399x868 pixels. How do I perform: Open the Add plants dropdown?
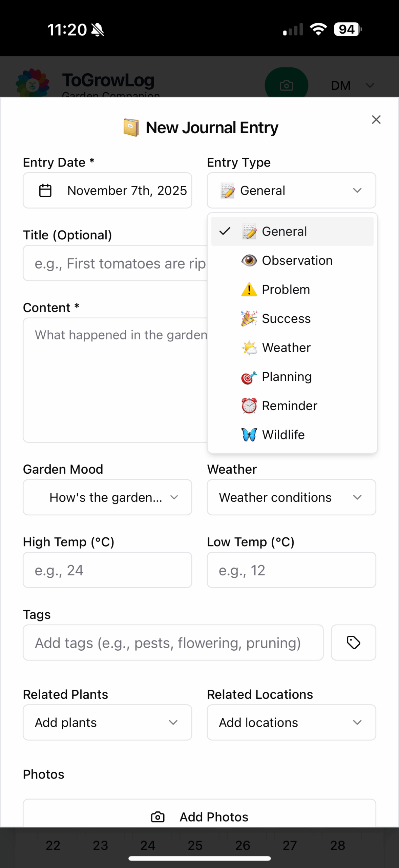tap(107, 723)
